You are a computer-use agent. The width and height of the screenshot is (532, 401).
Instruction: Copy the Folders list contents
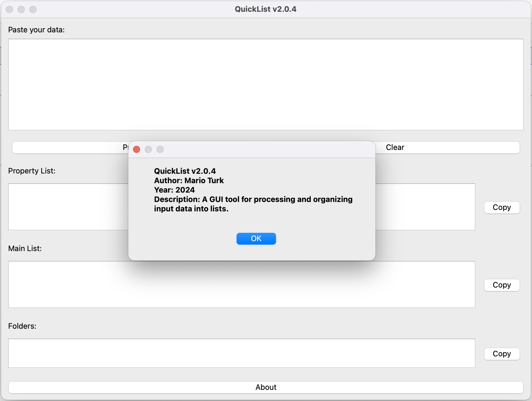pos(501,354)
